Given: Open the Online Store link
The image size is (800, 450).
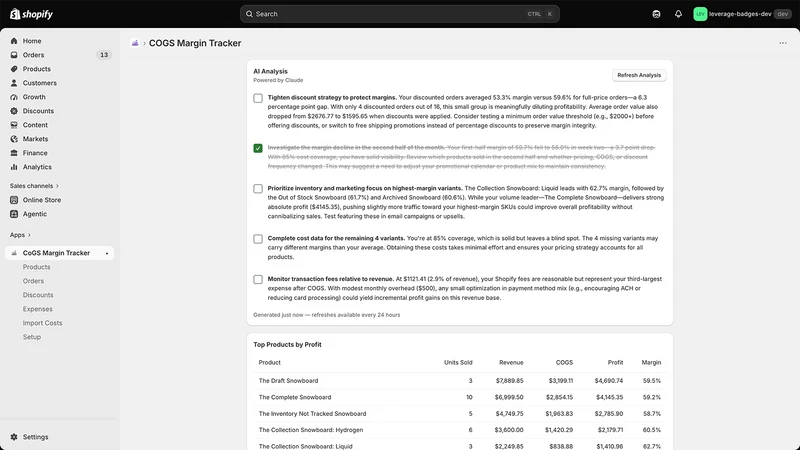Looking at the screenshot, I should pos(42,200).
